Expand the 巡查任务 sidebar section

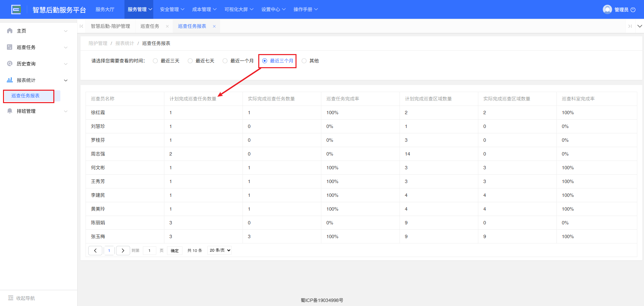(66, 47)
